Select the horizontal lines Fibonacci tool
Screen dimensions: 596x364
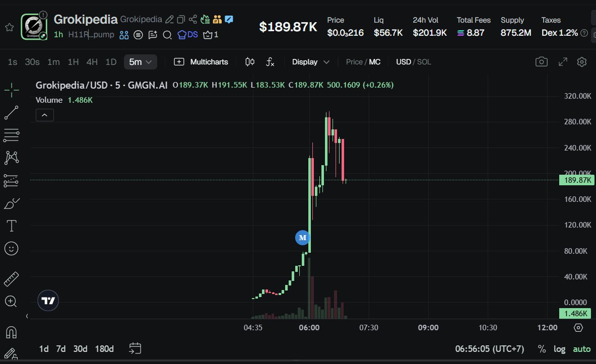[12, 135]
